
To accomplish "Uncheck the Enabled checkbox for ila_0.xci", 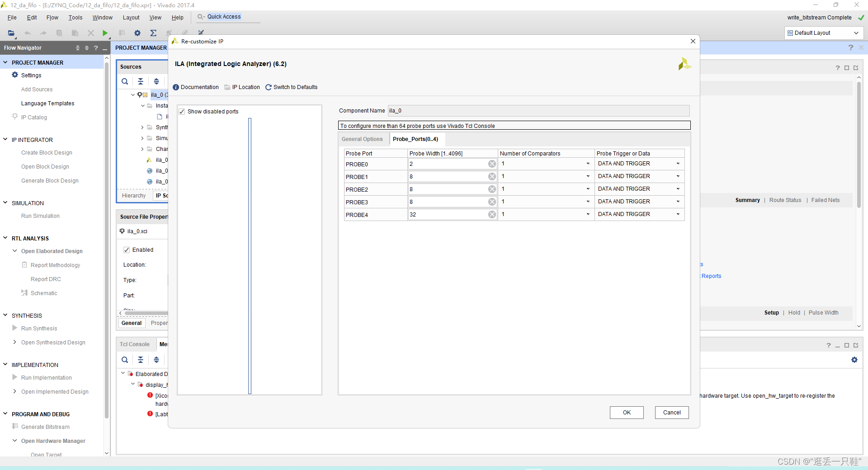I will click(127, 250).
